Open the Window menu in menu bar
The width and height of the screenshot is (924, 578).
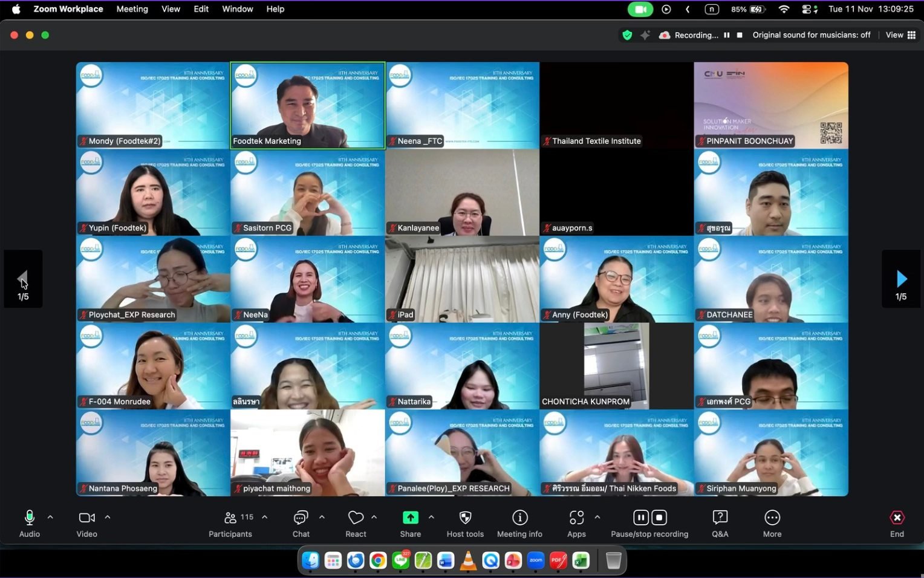tap(237, 9)
